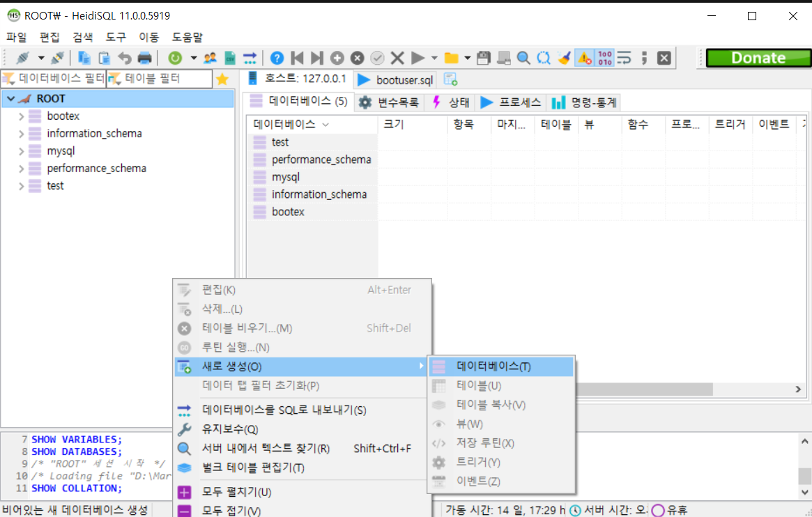Click the green refresh icon
This screenshot has height=517, width=812.
(175, 58)
